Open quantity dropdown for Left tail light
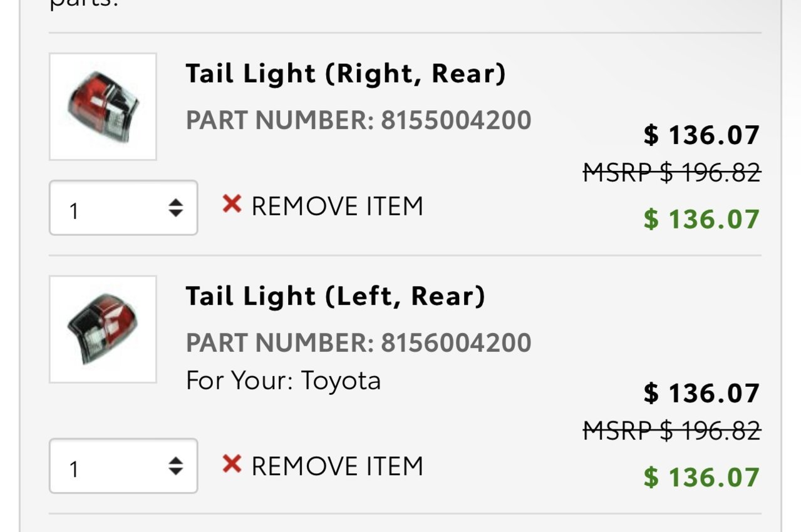 123,466
